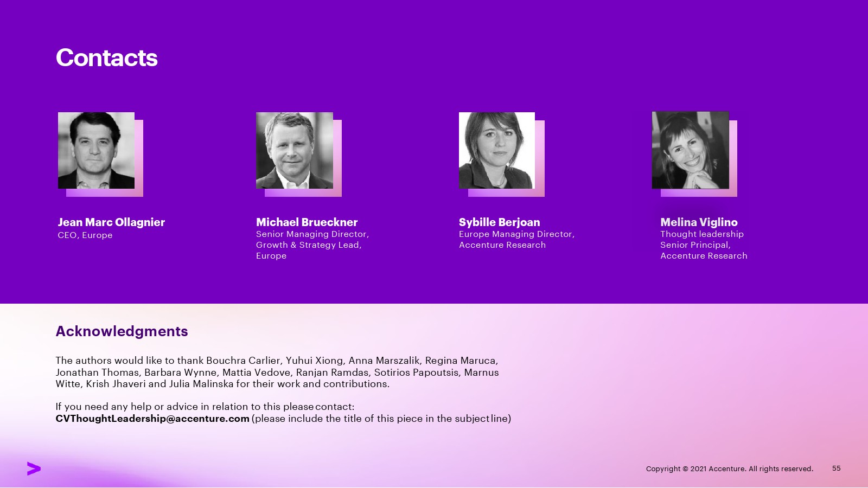Viewport: 868px width, 488px height.
Task: Open the CVThoughtLeadership@accenture.com email link
Action: [x=152, y=419]
